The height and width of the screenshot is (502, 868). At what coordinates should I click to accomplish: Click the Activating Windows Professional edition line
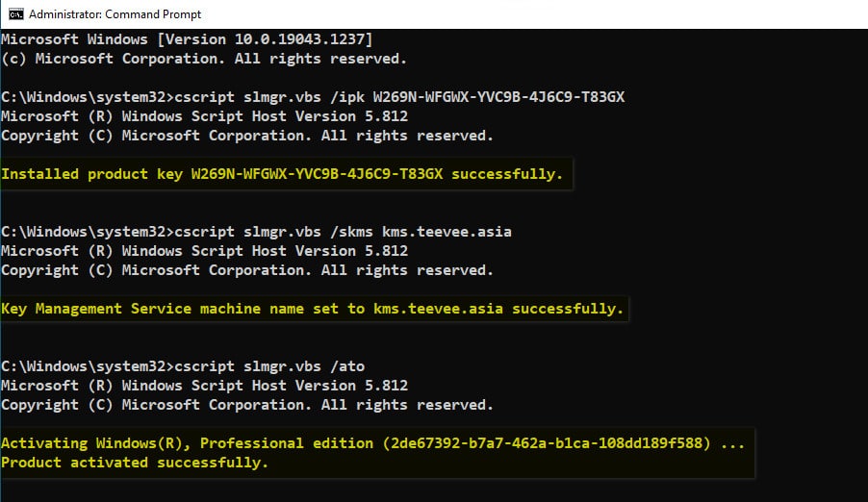coord(373,443)
